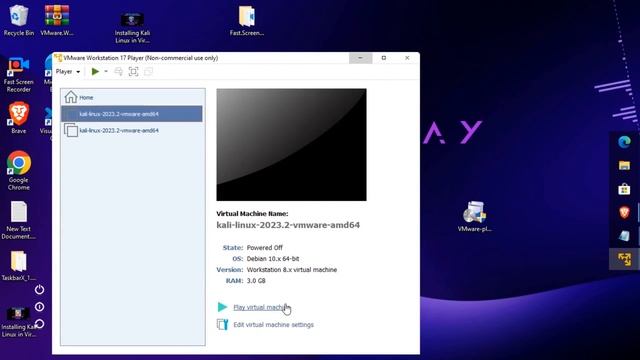Click the OS value Debian 10.x 64-bit
Image resolution: width=640 pixels, height=360 pixels.
(x=273, y=259)
